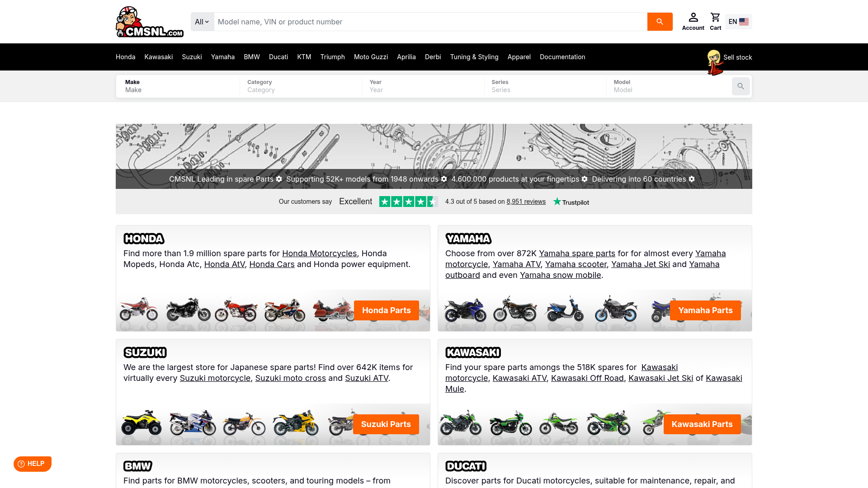Image resolution: width=868 pixels, height=488 pixels.
Task: Open the Year dropdown filter
Action: pyautogui.click(x=423, y=86)
